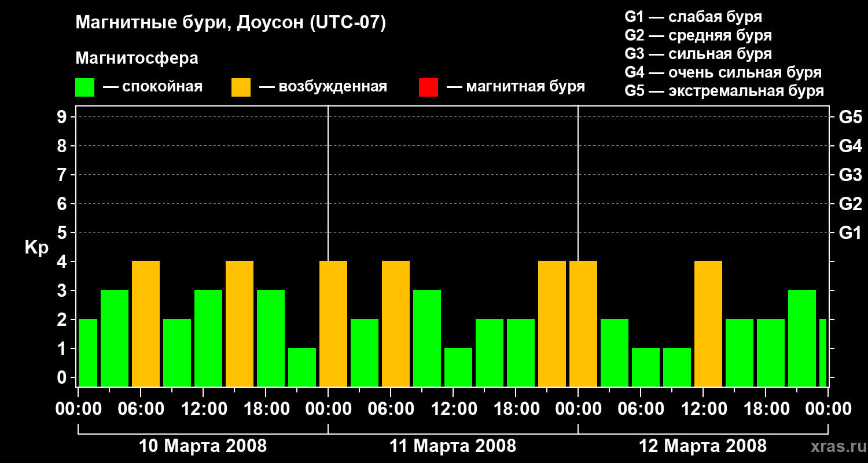Click the 'Kp' axis label
Image resolution: width=868 pixels, height=463 pixels.
[x=36, y=247]
